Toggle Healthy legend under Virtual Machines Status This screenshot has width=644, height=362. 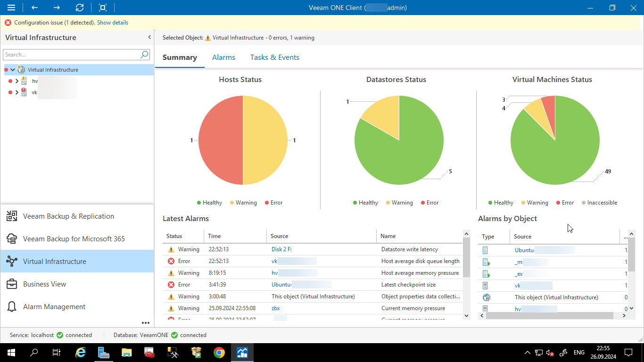pos(501,203)
